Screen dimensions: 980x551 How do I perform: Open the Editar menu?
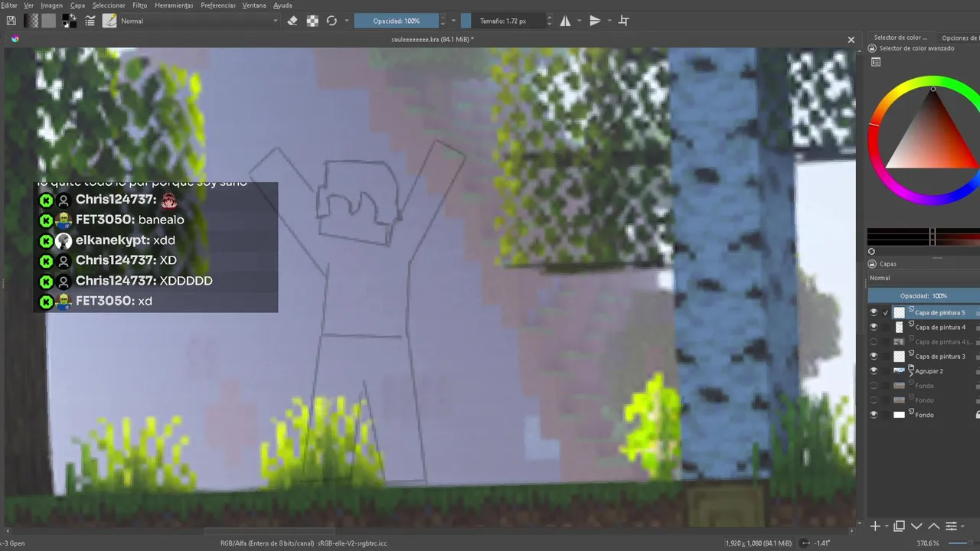[x=8, y=5]
